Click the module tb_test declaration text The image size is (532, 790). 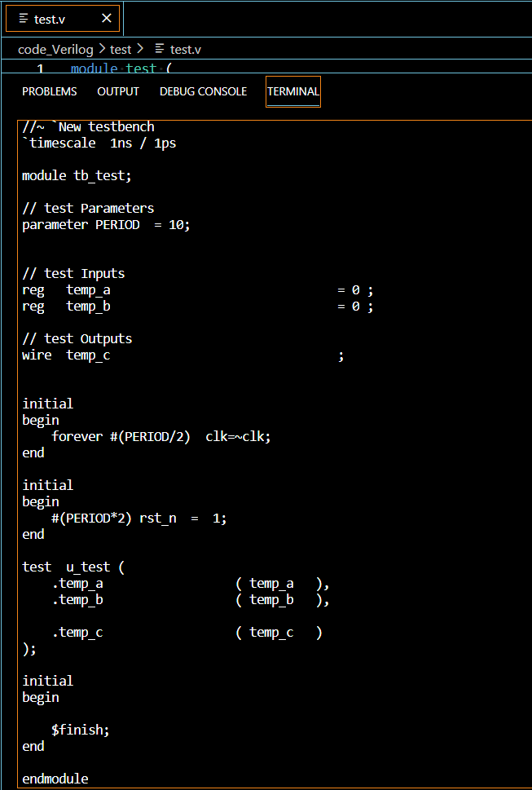pos(77,175)
